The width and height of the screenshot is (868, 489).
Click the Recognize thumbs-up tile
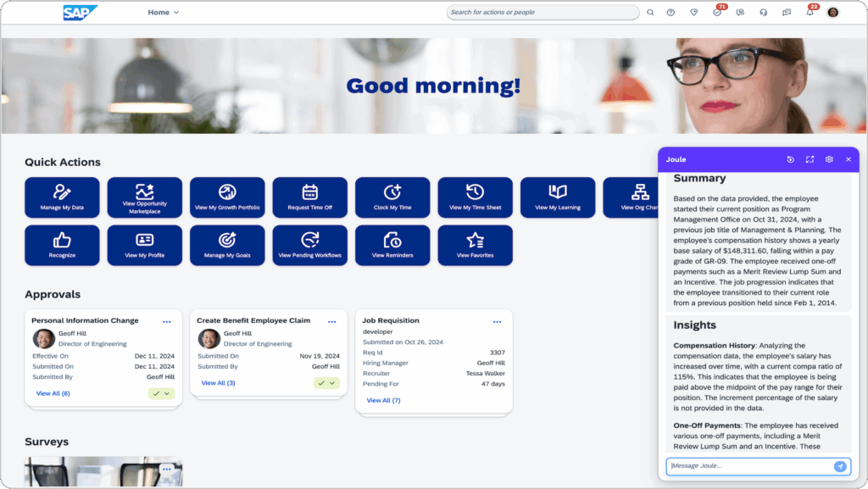62,245
